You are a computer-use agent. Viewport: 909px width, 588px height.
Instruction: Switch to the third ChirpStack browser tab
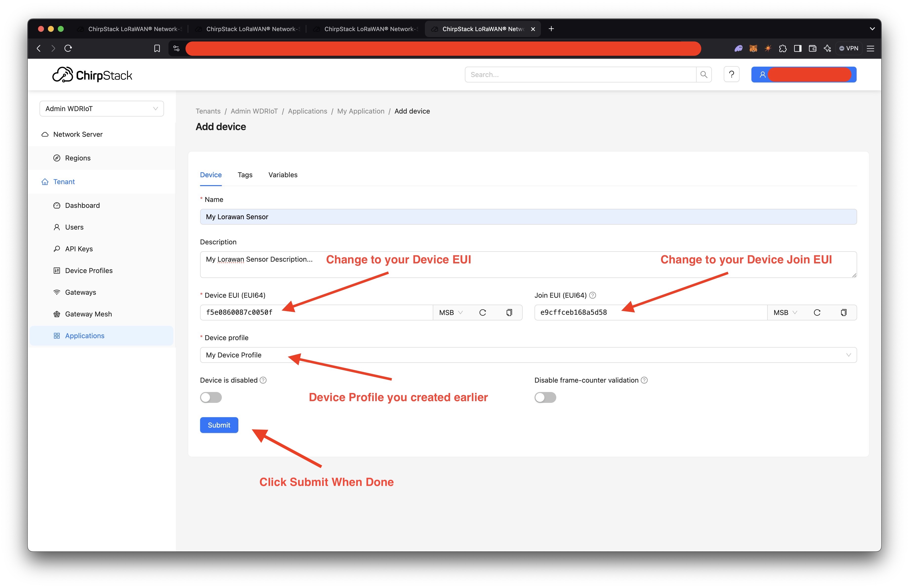pos(365,29)
